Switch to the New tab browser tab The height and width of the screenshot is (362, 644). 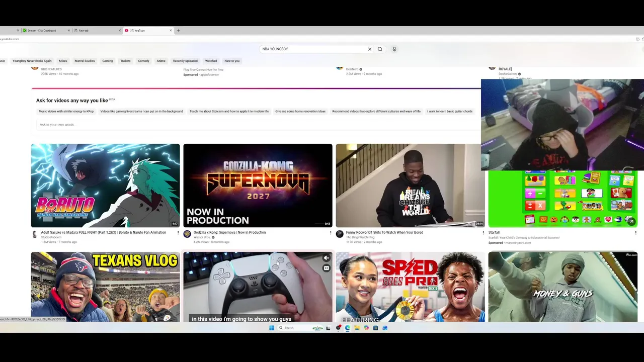98,31
